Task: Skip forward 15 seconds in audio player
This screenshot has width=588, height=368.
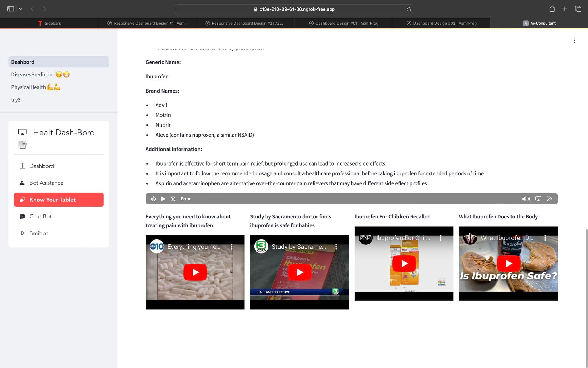Action: pyautogui.click(x=173, y=199)
